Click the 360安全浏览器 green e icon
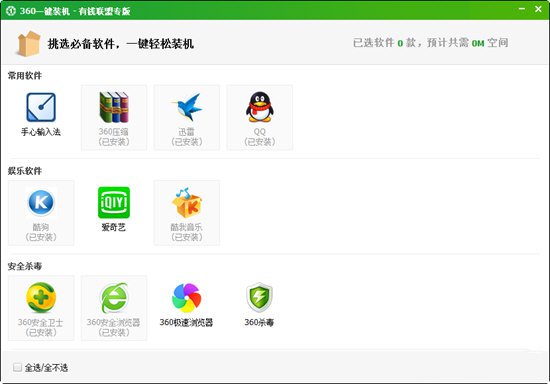This screenshot has height=384, width=550. 114,298
